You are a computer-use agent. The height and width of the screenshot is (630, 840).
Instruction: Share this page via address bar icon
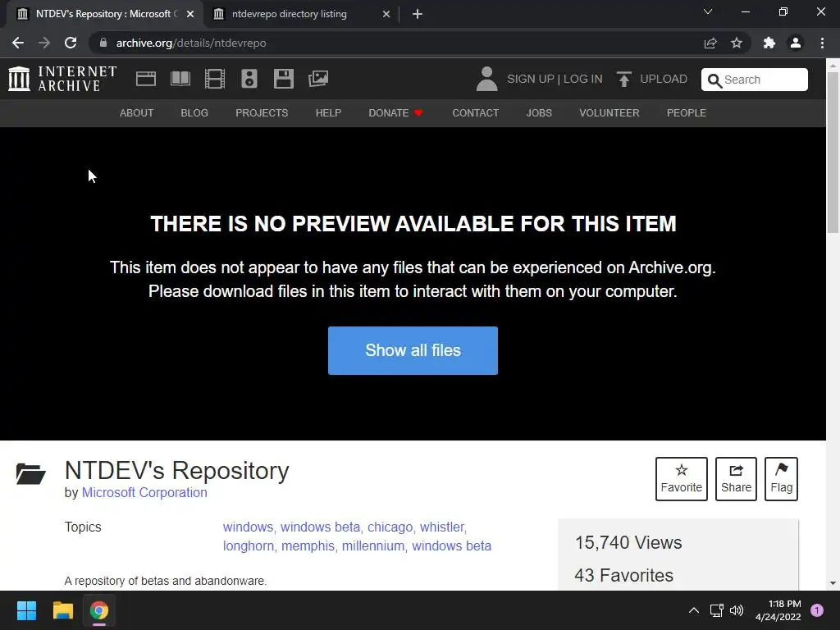coord(710,43)
